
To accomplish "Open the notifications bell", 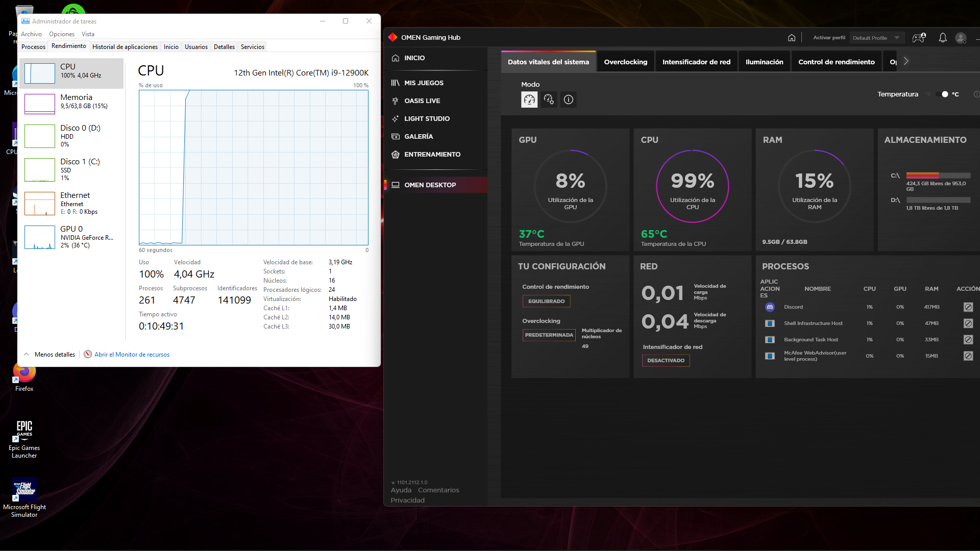I will (x=942, y=38).
